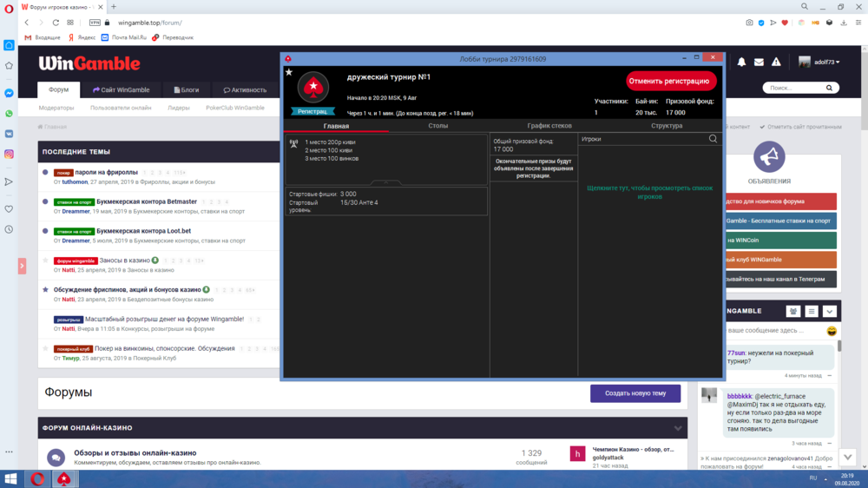Open Speed Dial grid icon
Viewport: 868px width, 488px height.
(70, 23)
